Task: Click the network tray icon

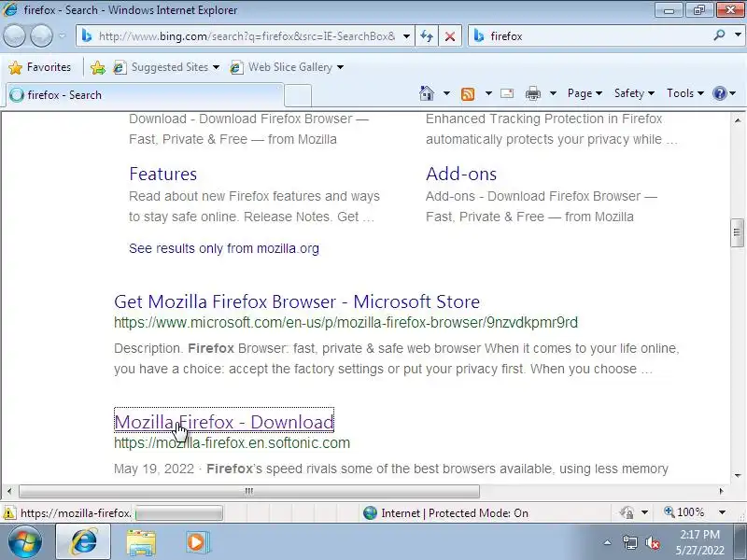Action: (629, 542)
